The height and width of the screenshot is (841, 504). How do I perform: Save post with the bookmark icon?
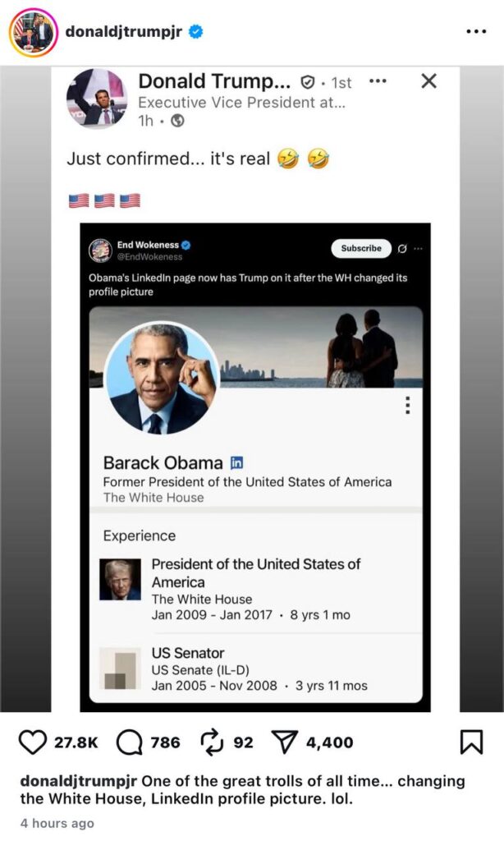(x=472, y=742)
